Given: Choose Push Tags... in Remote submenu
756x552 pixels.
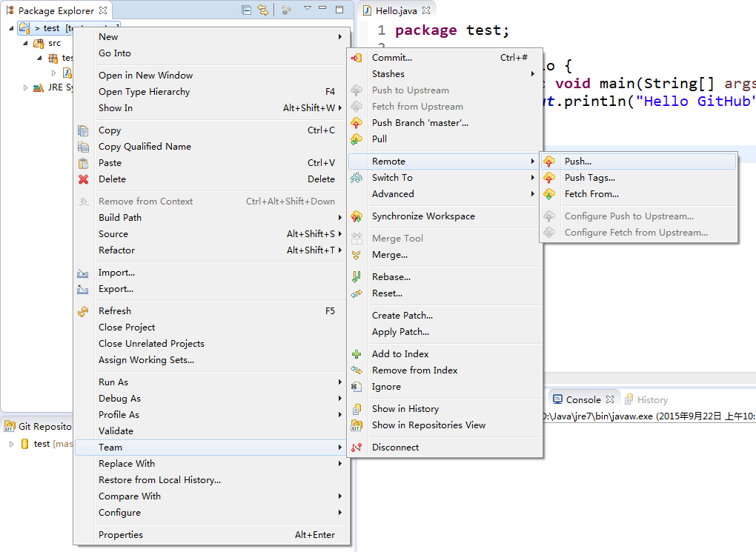Looking at the screenshot, I should [x=589, y=178].
